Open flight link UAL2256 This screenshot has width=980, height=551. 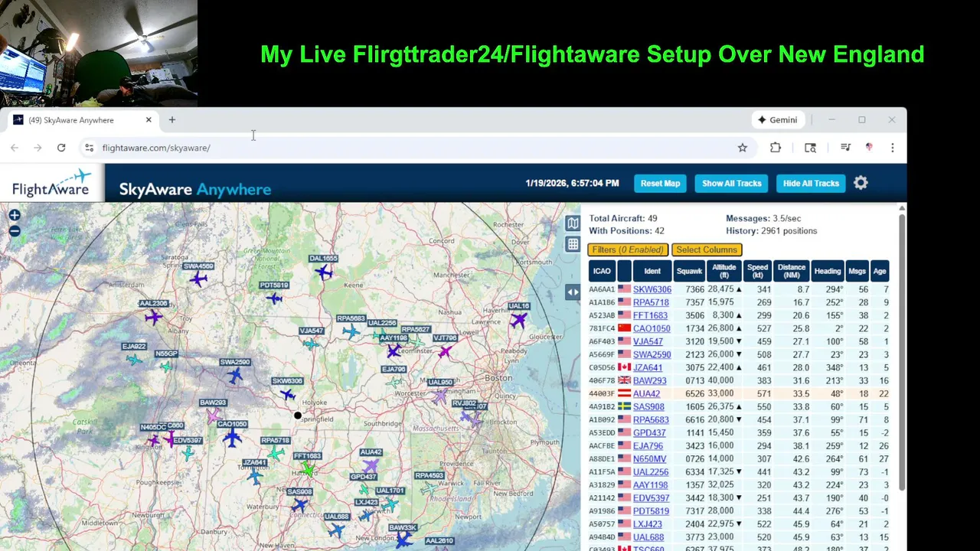651,471
